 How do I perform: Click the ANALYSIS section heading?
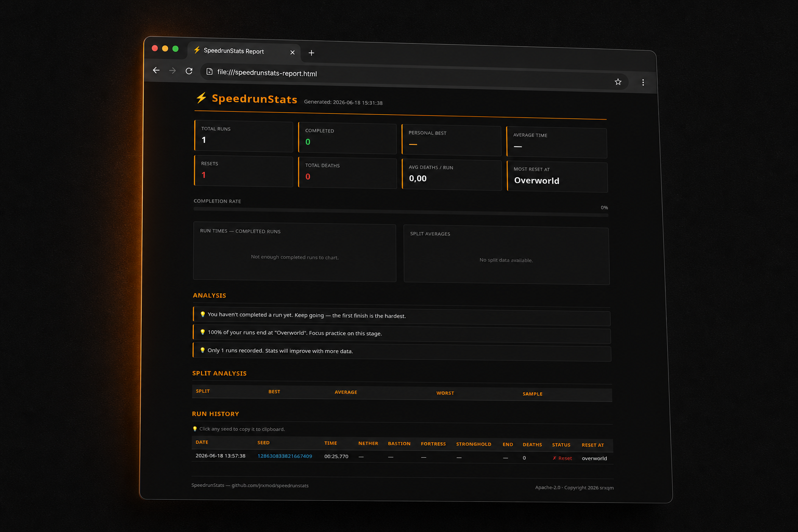tap(209, 295)
